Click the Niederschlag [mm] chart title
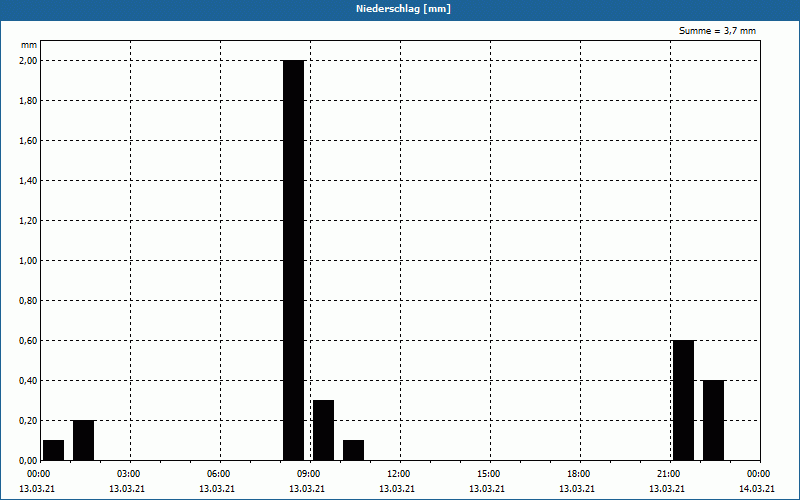 click(x=403, y=9)
